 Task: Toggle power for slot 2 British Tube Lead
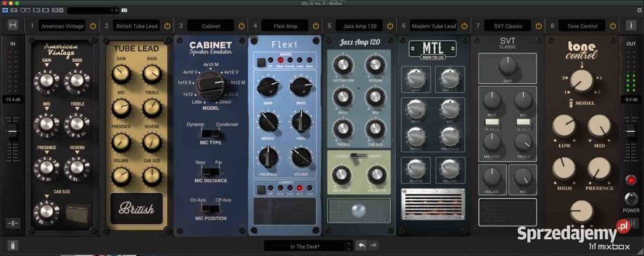[167, 26]
